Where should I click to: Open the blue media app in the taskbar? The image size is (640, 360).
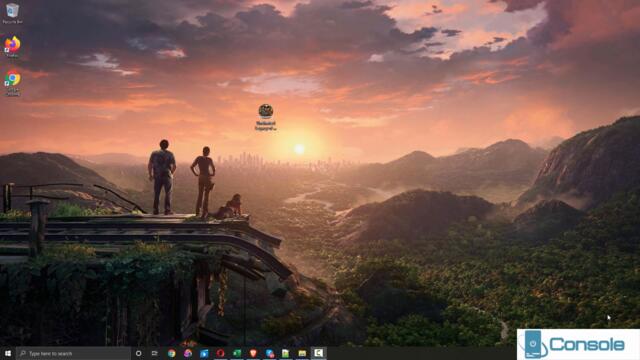click(x=204, y=353)
